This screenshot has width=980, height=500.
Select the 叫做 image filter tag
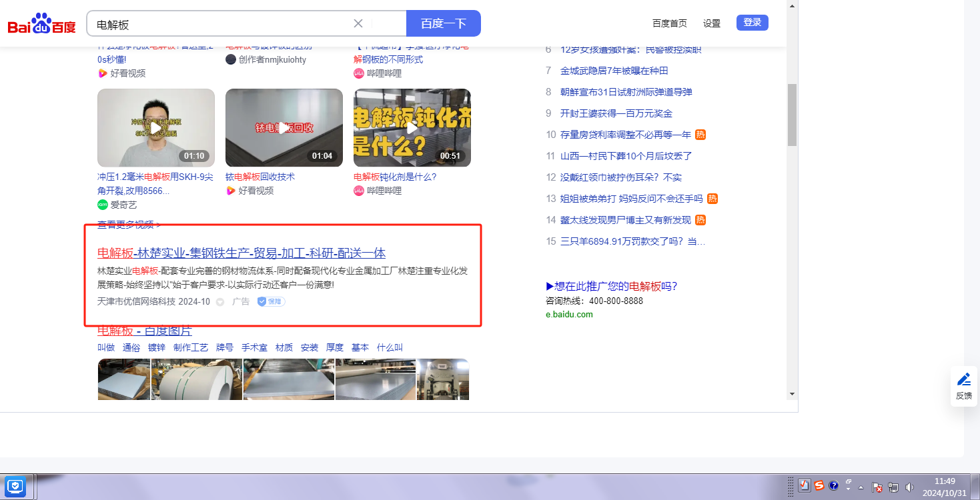tap(106, 348)
